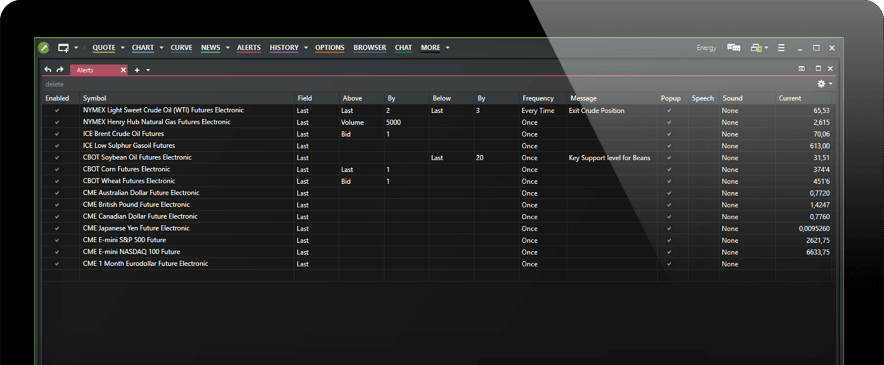Open the CURVE menu item
The width and height of the screenshot is (884, 365).
tap(182, 48)
